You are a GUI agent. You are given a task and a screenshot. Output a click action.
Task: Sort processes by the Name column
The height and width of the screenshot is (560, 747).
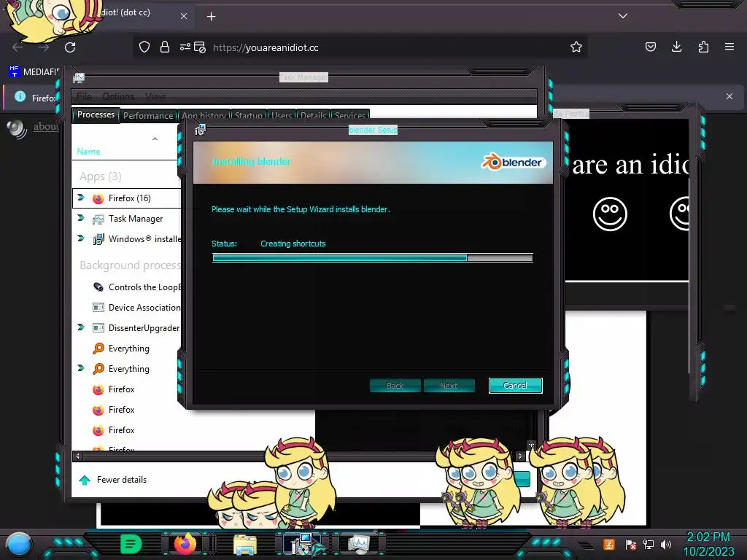[88, 152]
